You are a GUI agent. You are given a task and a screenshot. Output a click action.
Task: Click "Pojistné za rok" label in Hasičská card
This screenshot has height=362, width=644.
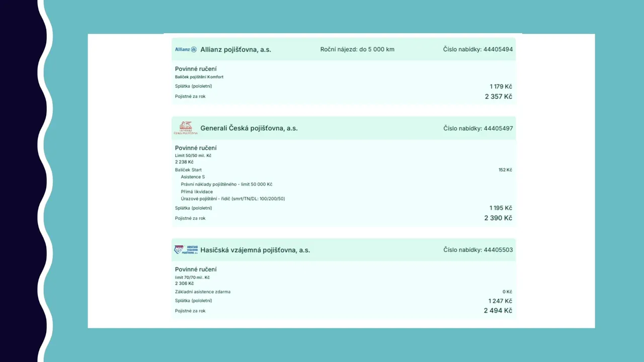click(190, 311)
